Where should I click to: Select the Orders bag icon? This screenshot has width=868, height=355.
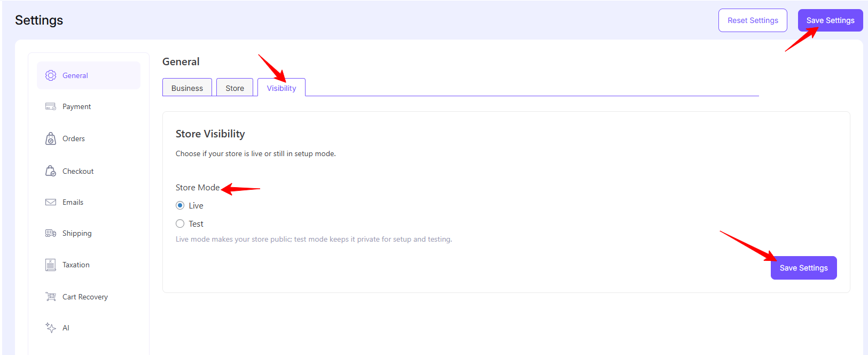pos(51,139)
